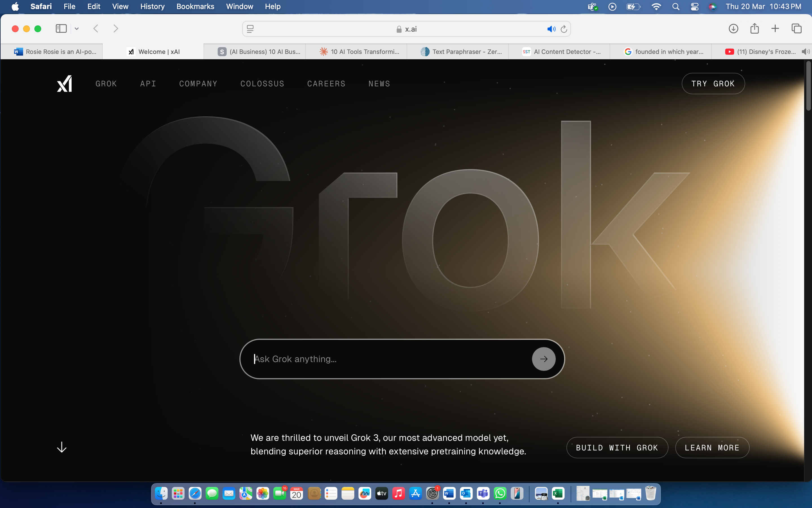Open WhatsApp from the Dock

[x=500, y=493]
